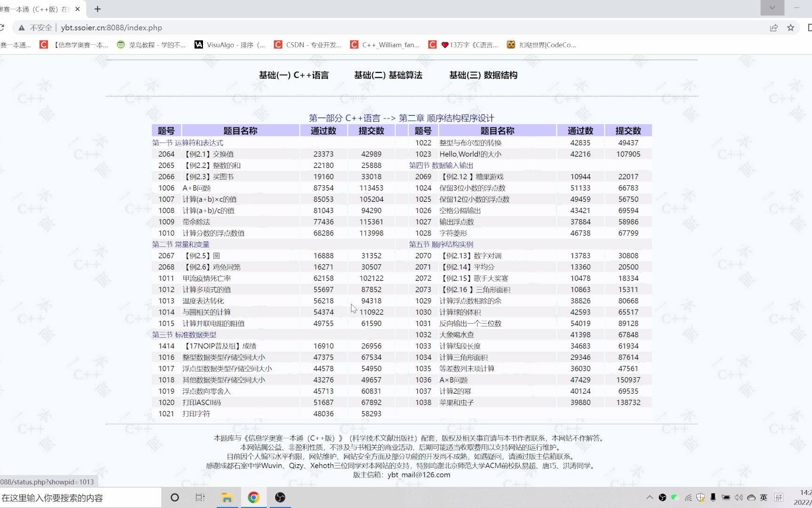Select 基础(一) C++语言 section
The width and height of the screenshot is (812, 508).
click(294, 75)
